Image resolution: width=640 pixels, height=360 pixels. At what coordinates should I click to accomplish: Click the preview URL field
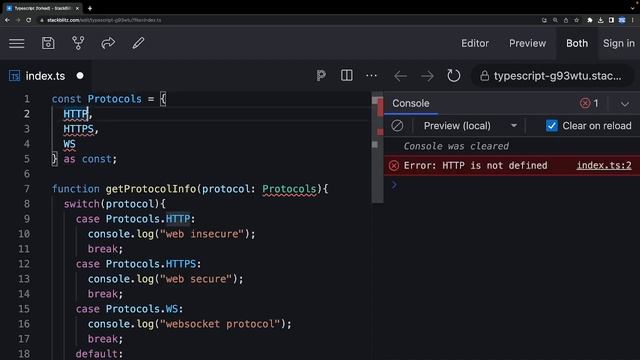click(x=552, y=76)
